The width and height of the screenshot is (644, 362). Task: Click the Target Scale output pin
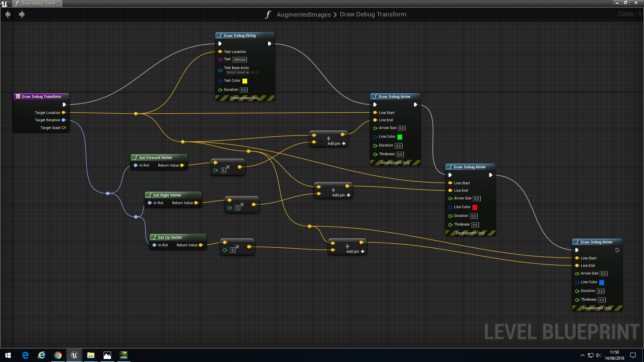click(x=64, y=128)
